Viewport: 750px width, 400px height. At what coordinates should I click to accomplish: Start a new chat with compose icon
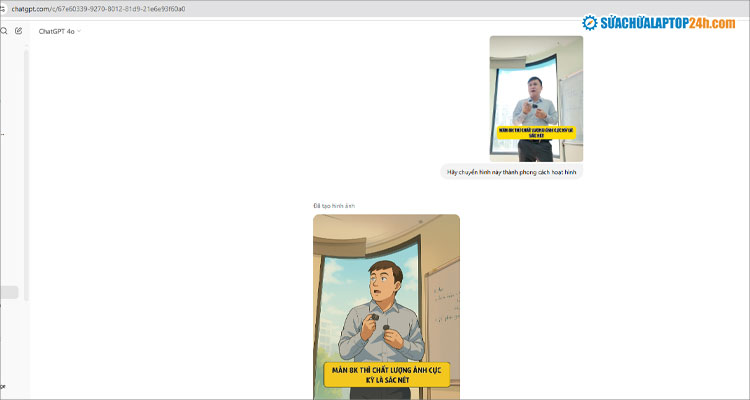point(18,31)
